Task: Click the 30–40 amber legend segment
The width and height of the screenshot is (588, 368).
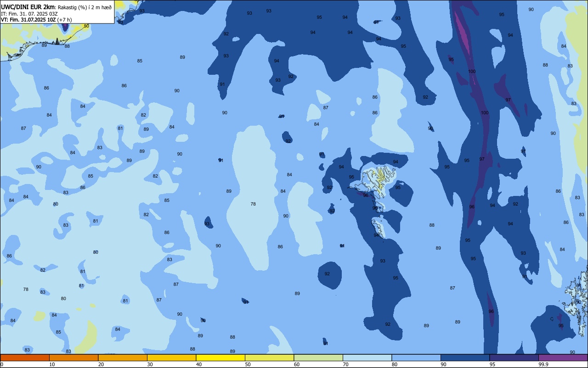Action: pyautogui.click(x=171, y=357)
